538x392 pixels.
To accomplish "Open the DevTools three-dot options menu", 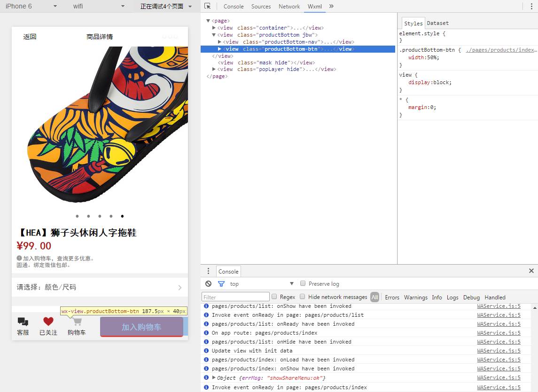I will tap(531, 6).
